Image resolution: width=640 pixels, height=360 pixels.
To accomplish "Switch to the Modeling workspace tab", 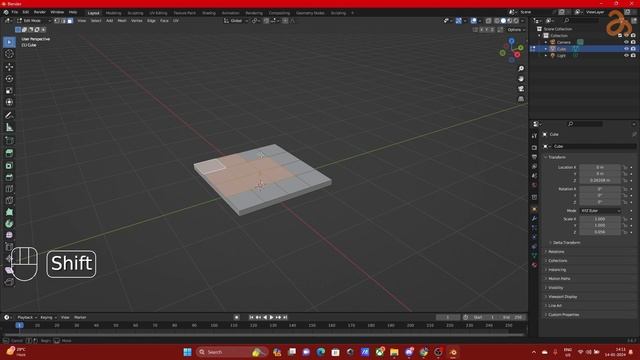I will [113, 13].
